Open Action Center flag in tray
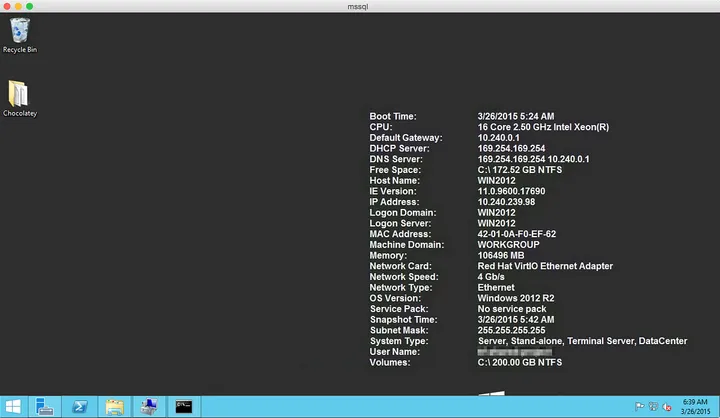The width and height of the screenshot is (720, 418). 639,407
